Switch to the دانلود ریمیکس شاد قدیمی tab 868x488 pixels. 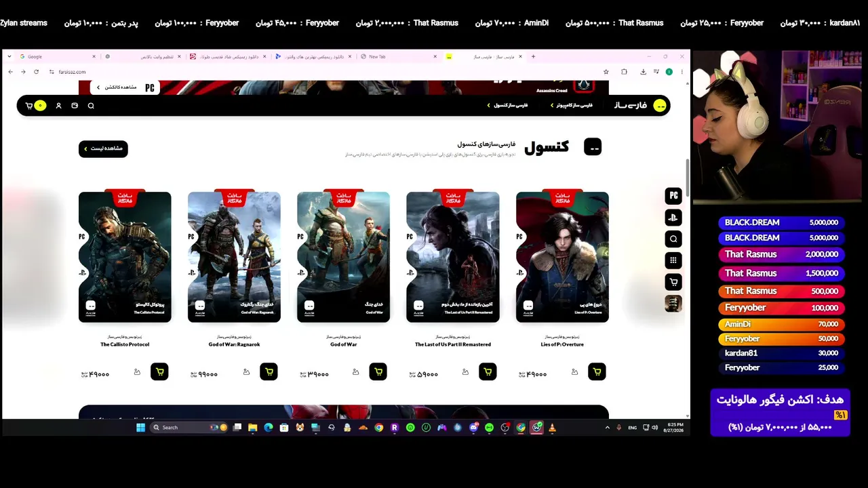tap(227, 57)
